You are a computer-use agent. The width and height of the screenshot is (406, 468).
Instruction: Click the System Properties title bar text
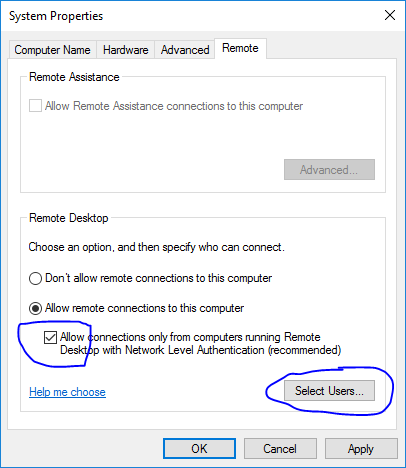[56, 16]
